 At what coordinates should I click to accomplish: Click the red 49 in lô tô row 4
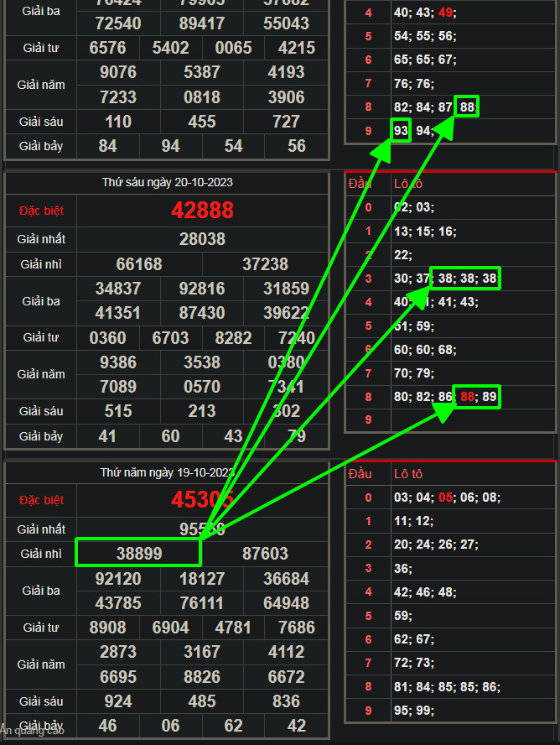[x=445, y=13]
